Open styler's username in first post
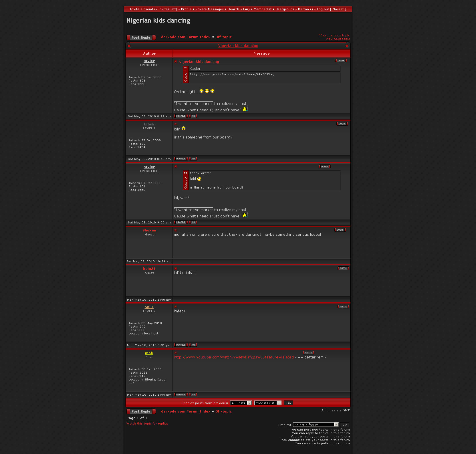This screenshot has height=454, width=476. tap(149, 61)
